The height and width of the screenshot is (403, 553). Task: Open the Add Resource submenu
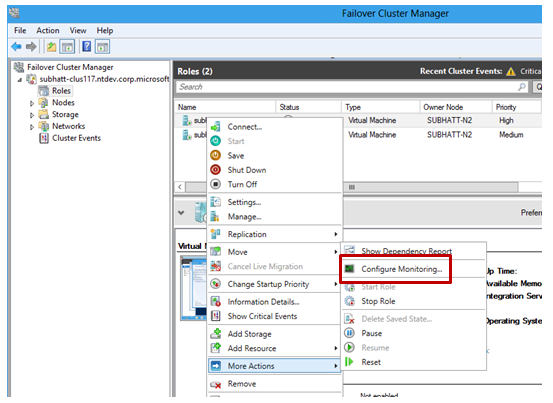pos(274,348)
